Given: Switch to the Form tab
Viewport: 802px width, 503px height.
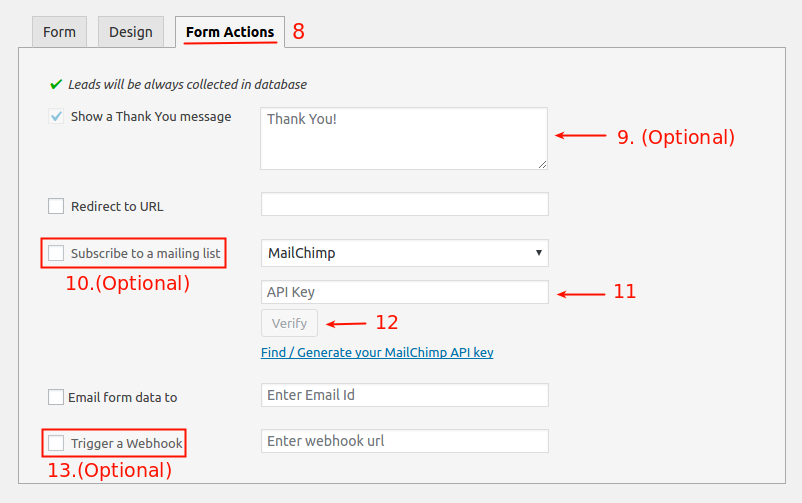Looking at the screenshot, I should (59, 32).
